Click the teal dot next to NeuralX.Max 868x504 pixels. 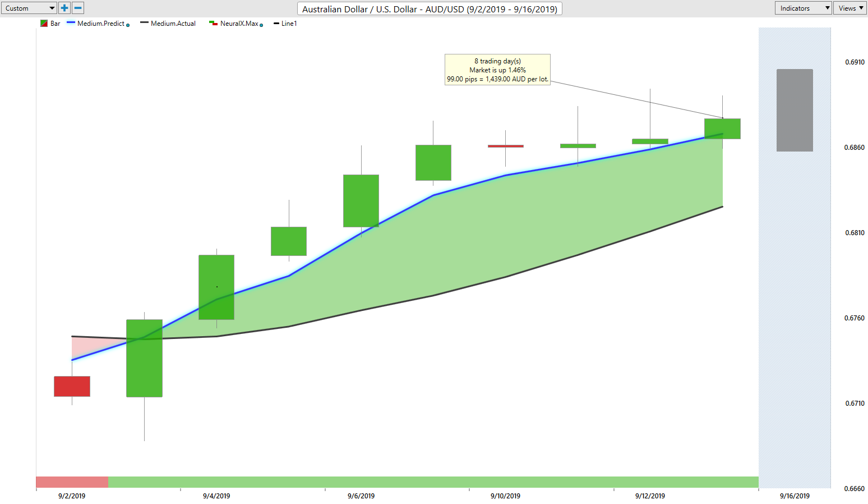pos(261,25)
